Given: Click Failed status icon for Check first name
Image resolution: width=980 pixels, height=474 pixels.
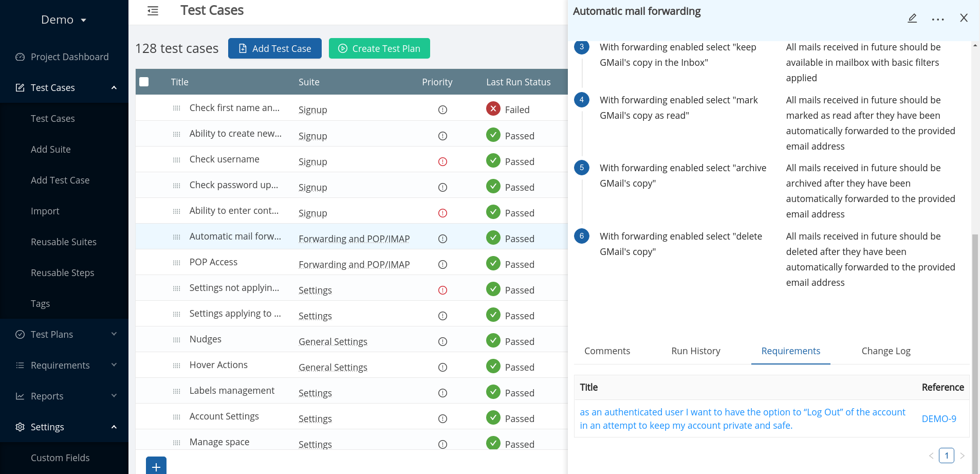Looking at the screenshot, I should coord(493,108).
